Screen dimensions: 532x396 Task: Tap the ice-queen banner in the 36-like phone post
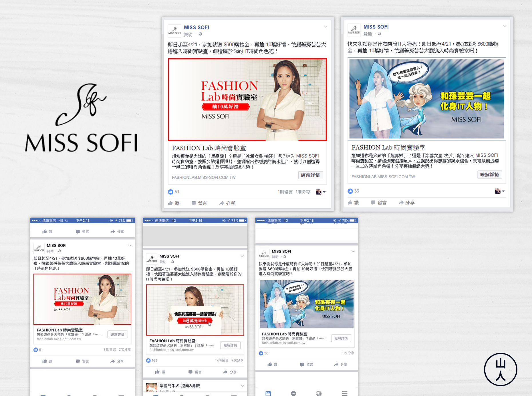tap(307, 304)
